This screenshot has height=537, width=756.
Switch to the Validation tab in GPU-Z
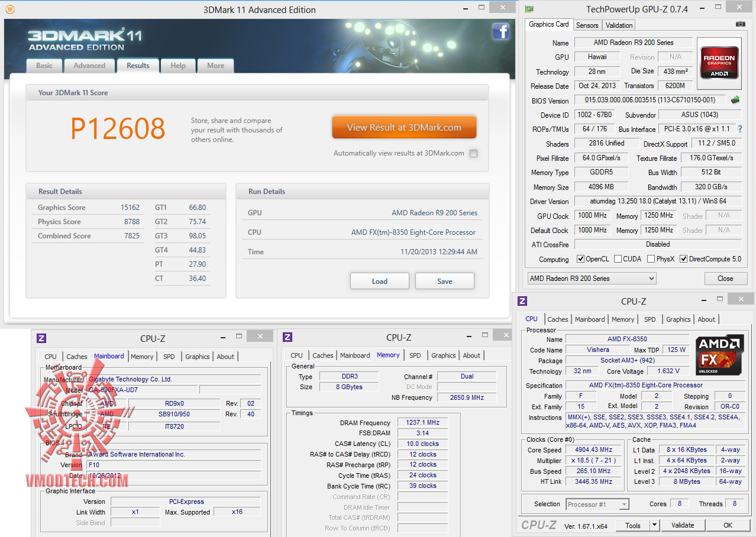click(x=619, y=25)
